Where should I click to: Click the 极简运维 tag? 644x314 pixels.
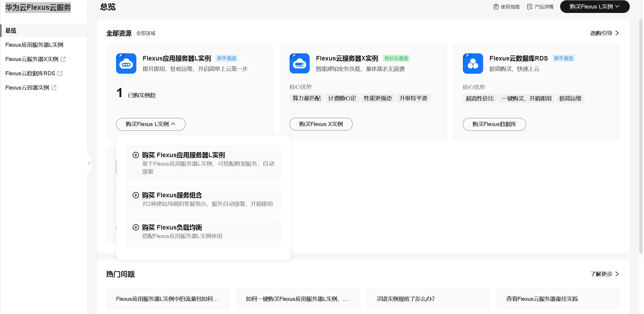pos(570,99)
